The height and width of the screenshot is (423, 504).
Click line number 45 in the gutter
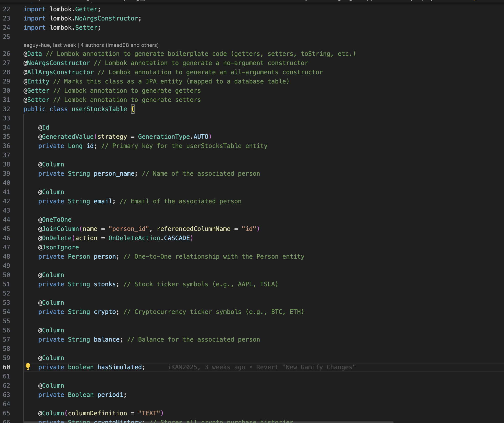(7, 229)
